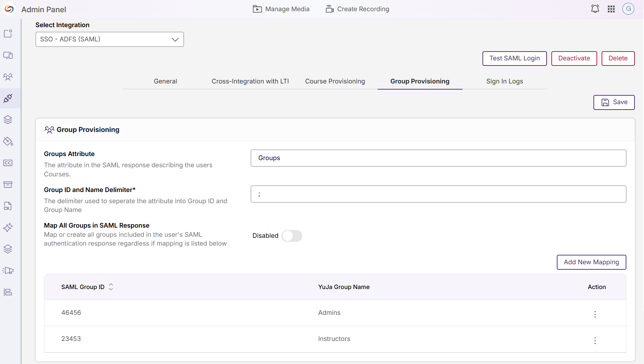This screenshot has width=644, height=364.
Task: Open the apps grid icon in top bar
Action: [611, 9]
